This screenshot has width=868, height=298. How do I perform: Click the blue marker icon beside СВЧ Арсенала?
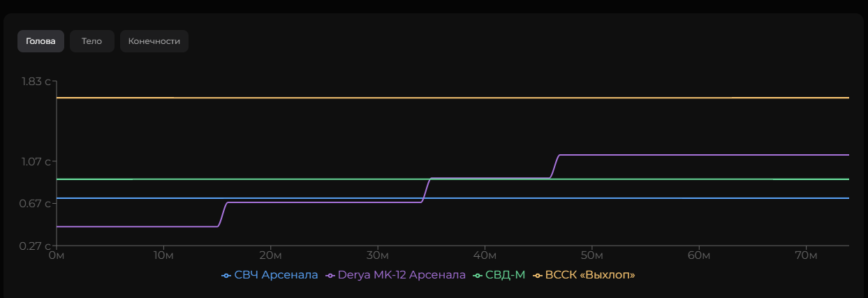pyautogui.click(x=226, y=276)
